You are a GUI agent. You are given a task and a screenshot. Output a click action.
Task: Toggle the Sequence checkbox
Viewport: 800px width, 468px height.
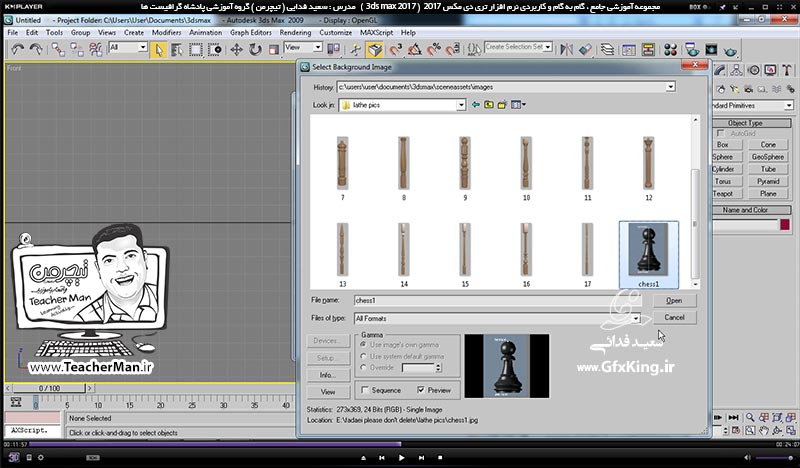(365, 390)
